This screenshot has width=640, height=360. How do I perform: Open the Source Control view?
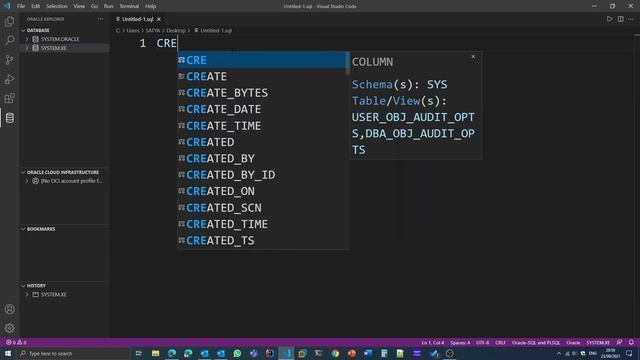click(9, 60)
